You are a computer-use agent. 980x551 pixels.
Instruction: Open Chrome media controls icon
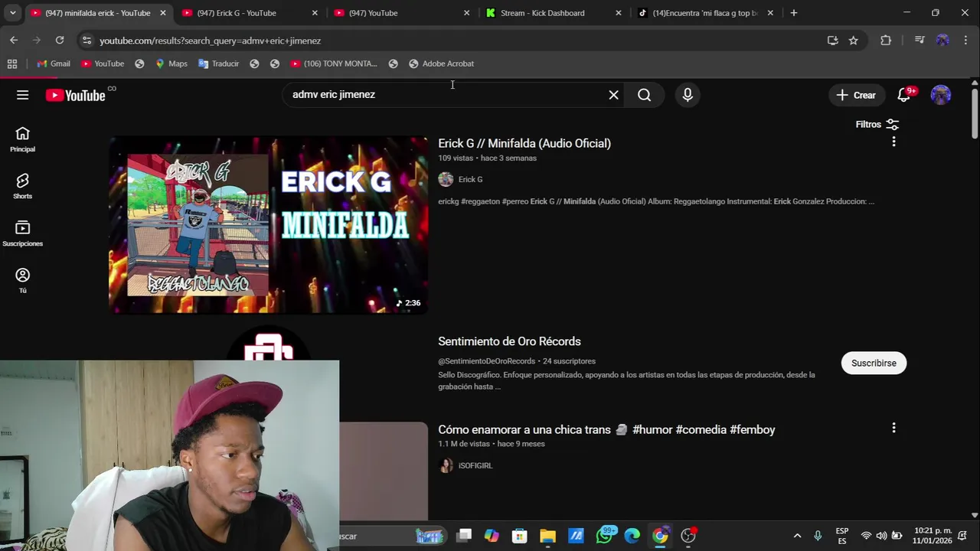coord(920,41)
